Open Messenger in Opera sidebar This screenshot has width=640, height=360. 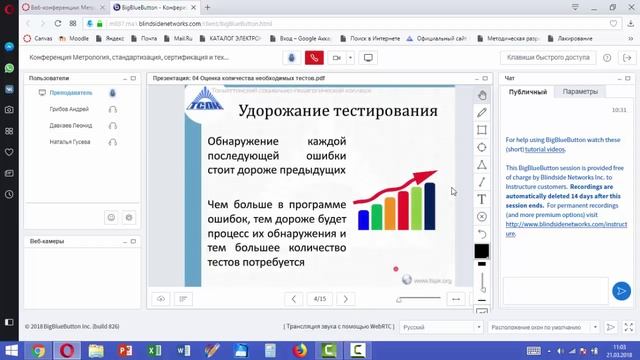9,47
